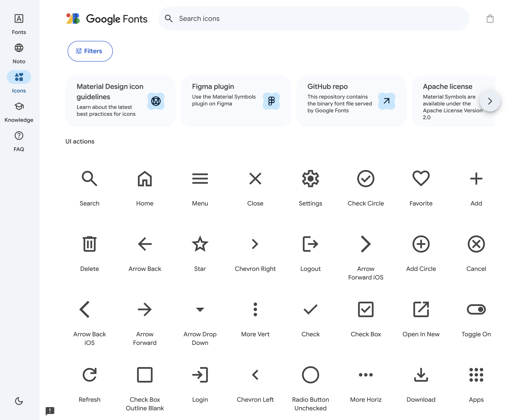Viewport: 525px width, 420px height.
Task: Select the Favorite heart icon
Action: (421, 179)
